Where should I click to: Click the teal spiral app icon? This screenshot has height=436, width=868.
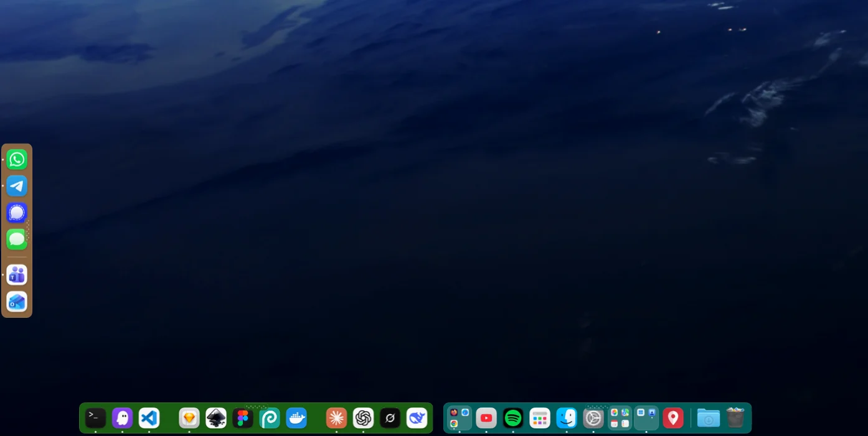point(270,418)
